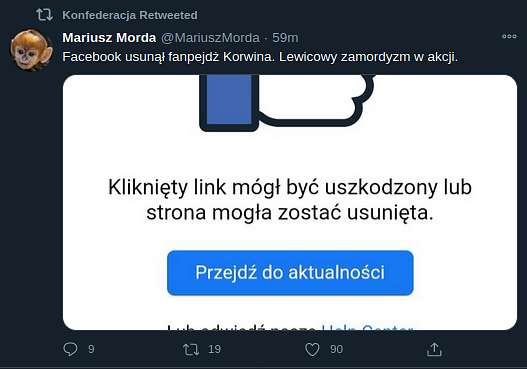Like the tweet with the heart icon
527x369 pixels.
click(x=312, y=350)
